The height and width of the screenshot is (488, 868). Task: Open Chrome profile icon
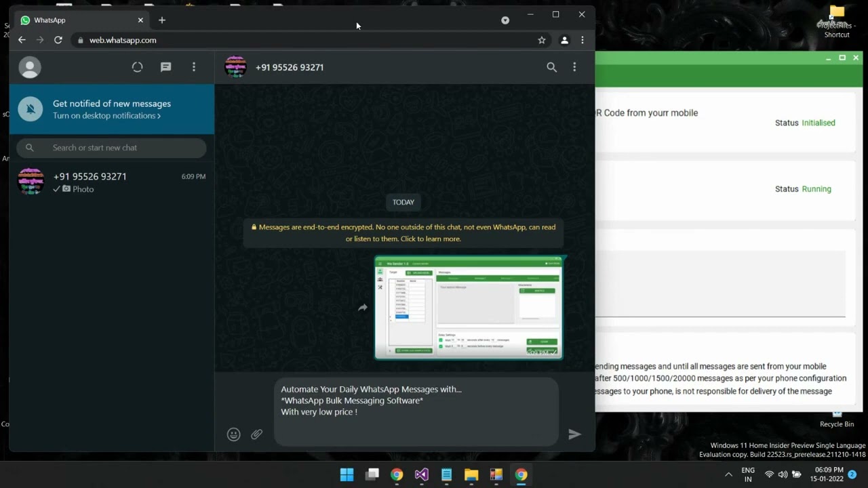pos(564,40)
